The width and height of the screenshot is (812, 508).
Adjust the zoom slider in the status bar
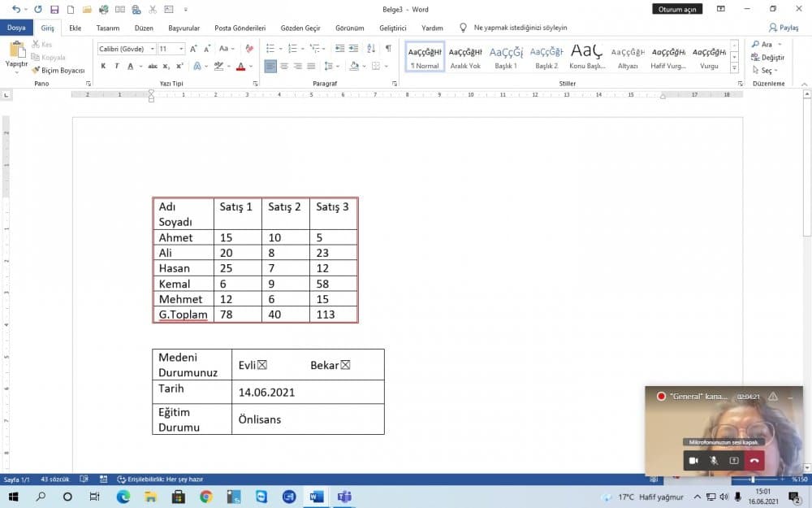coord(752,480)
